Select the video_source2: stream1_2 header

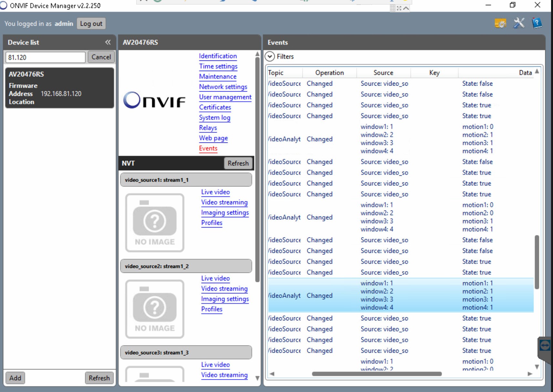186,266
